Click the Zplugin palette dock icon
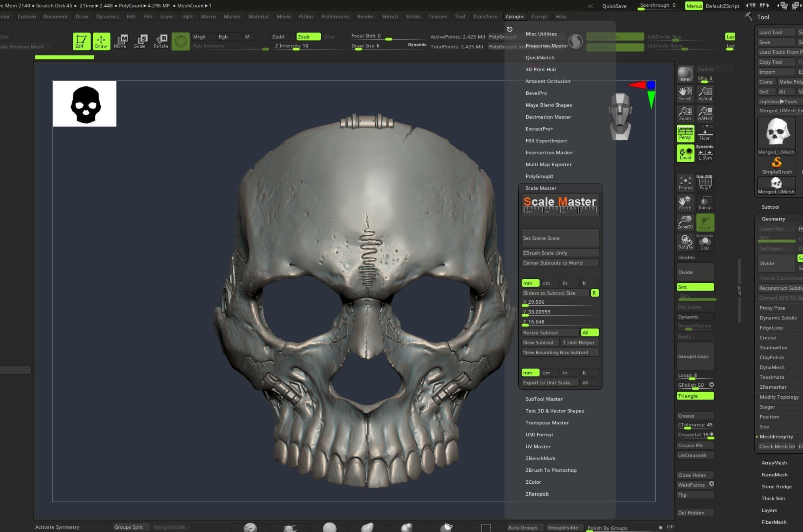The height and width of the screenshot is (532, 803). click(x=510, y=29)
